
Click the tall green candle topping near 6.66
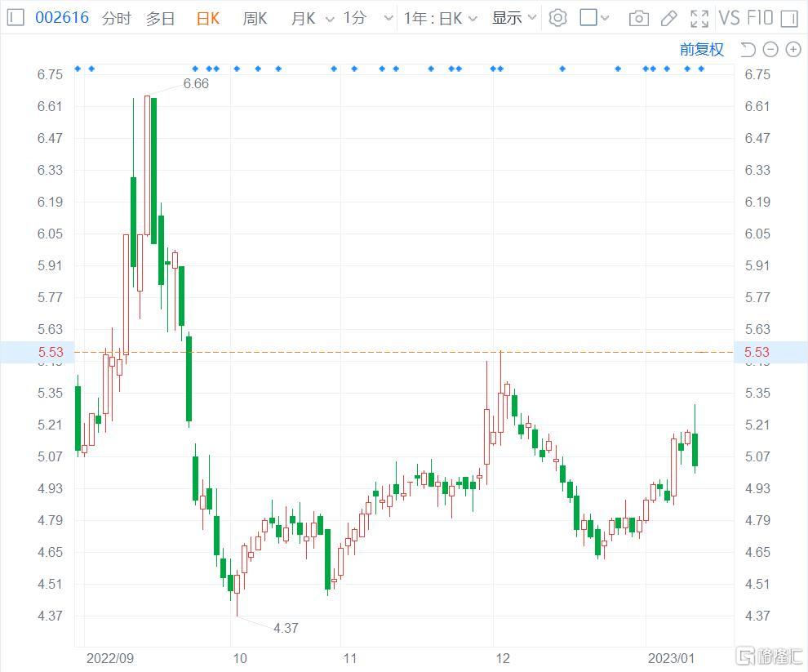[154, 170]
